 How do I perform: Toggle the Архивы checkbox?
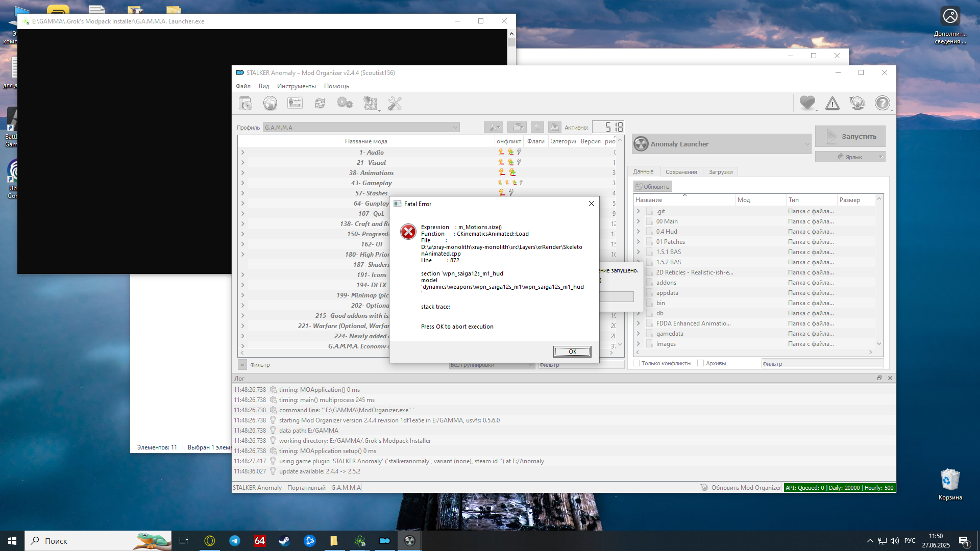click(x=700, y=363)
